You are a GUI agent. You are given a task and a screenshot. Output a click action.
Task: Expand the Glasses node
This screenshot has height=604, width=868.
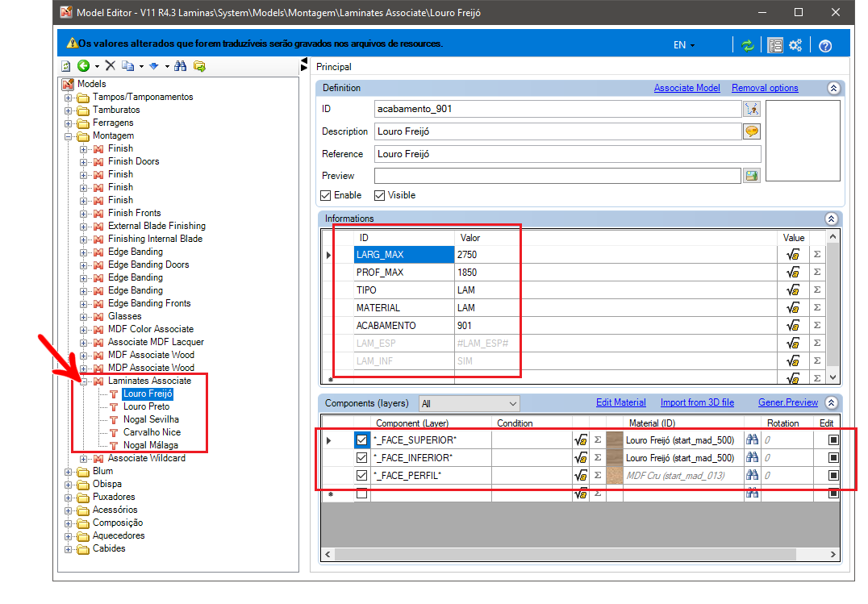(83, 317)
